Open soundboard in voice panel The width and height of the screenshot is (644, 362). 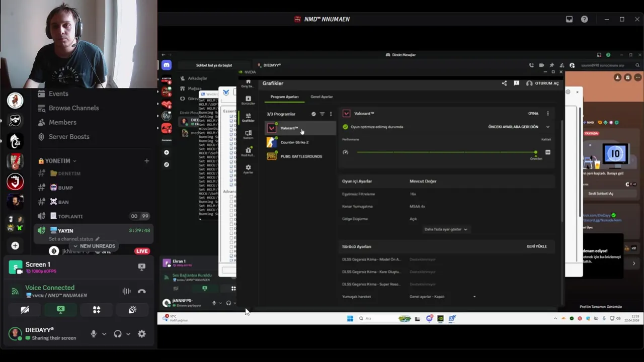tap(132, 310)
